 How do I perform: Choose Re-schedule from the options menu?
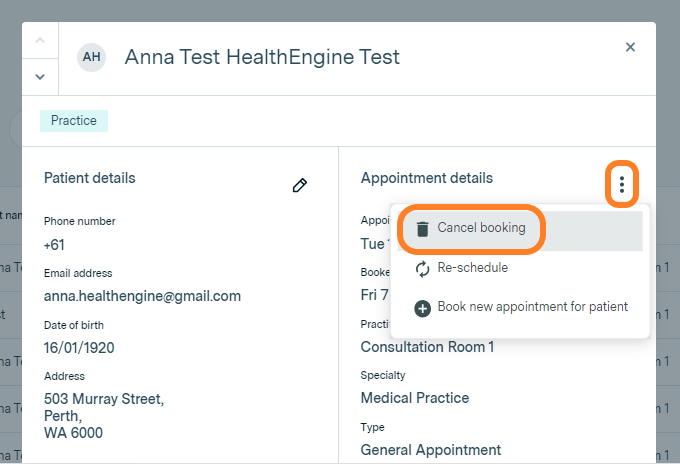pyautogui.click(x=474, y=268)
